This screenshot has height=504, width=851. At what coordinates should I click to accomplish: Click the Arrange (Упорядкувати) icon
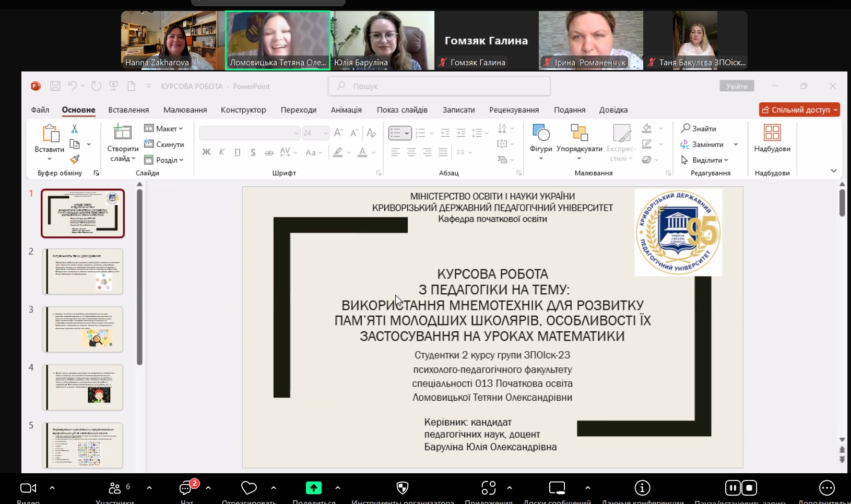(x=579, y=133)
